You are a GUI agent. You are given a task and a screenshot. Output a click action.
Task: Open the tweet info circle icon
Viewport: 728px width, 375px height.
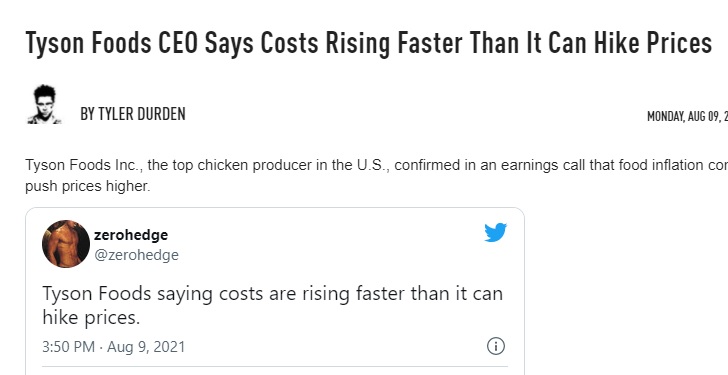coord(495,346)
